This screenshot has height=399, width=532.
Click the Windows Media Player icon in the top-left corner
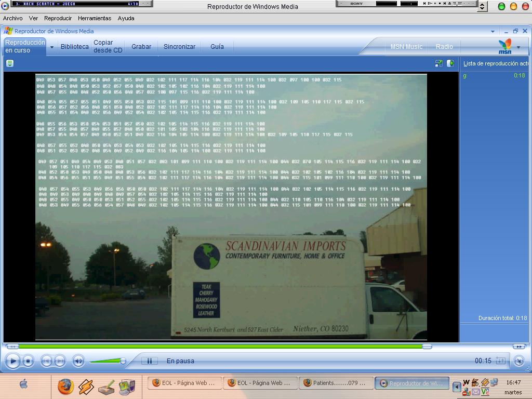tap(5, 6)
